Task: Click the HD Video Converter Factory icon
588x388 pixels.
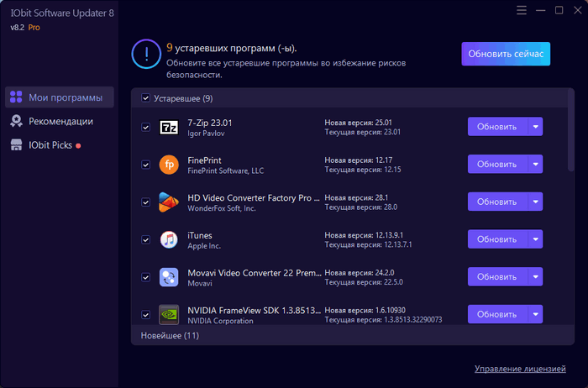Action: tap(169, 202)
